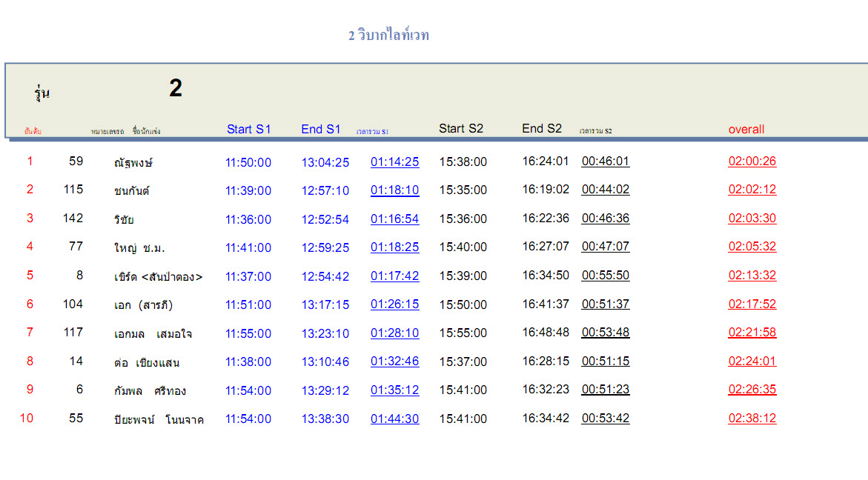Image resolution: width=868 pixels, height=480 pixels.
Task: Click the red 'overall' column header
Action: (x=746, y=130)
